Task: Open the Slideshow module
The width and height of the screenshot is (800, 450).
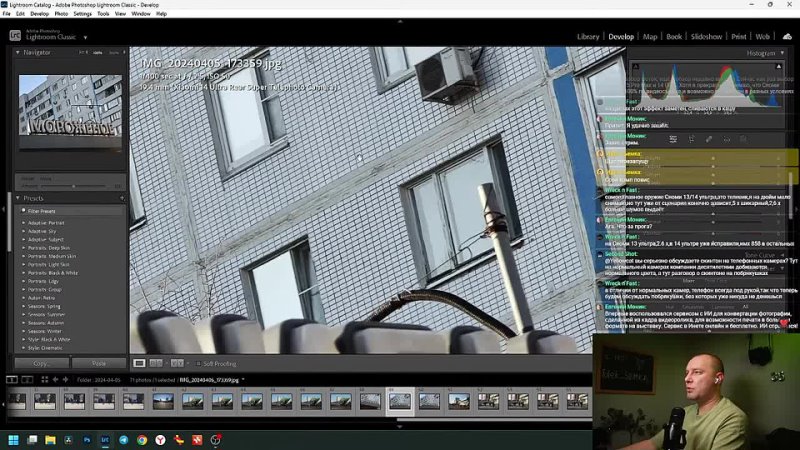Action: click(706, 37)
